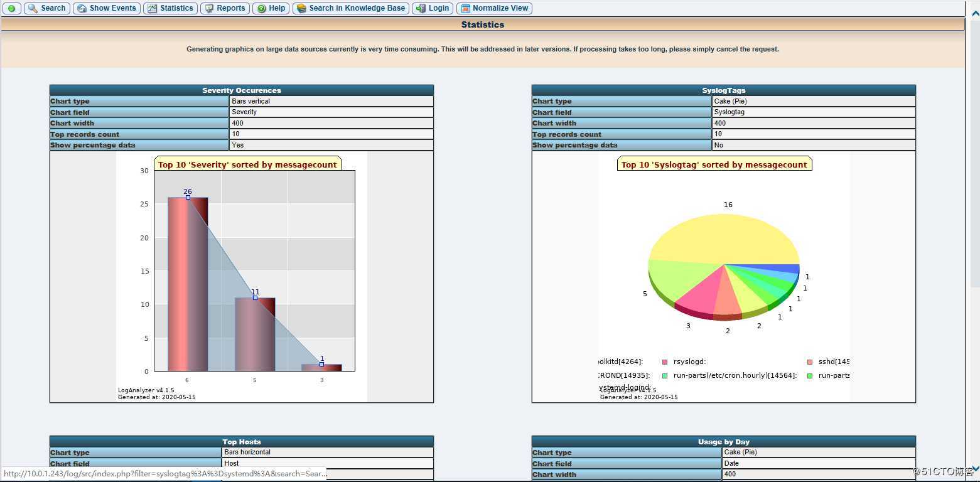The height and width of the screenshot is (482, 980).
Task: Click the shortest bar with value 1
Action: pyautogui.click(x=321, y=367)
